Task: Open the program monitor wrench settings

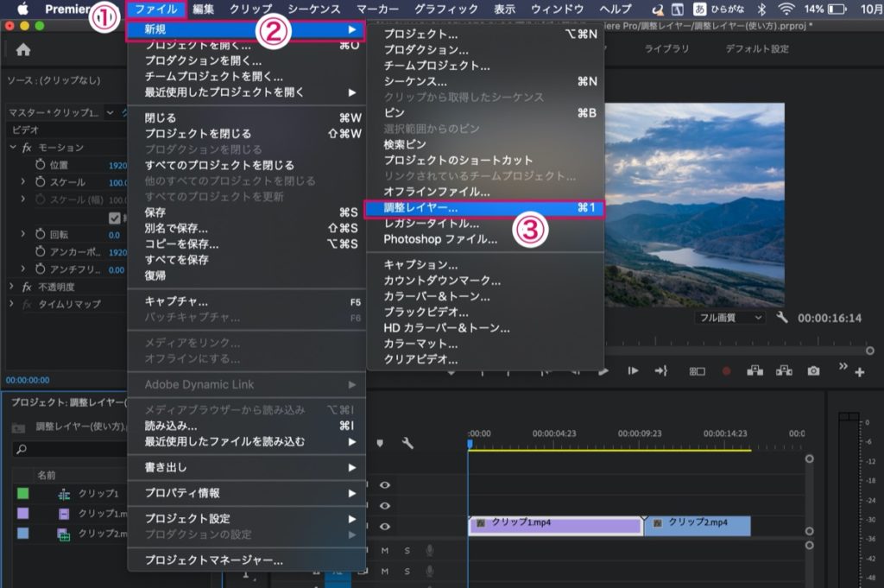Action: (782, 318)
